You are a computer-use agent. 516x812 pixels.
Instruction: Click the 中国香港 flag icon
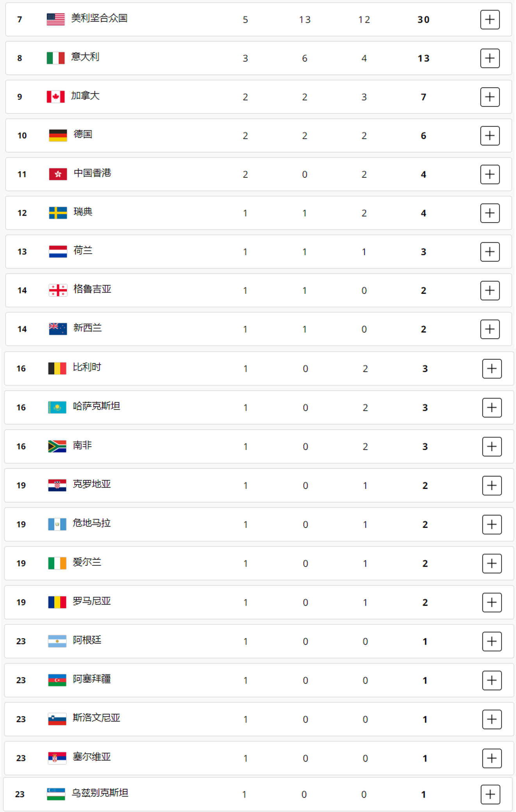coord(58,174)
